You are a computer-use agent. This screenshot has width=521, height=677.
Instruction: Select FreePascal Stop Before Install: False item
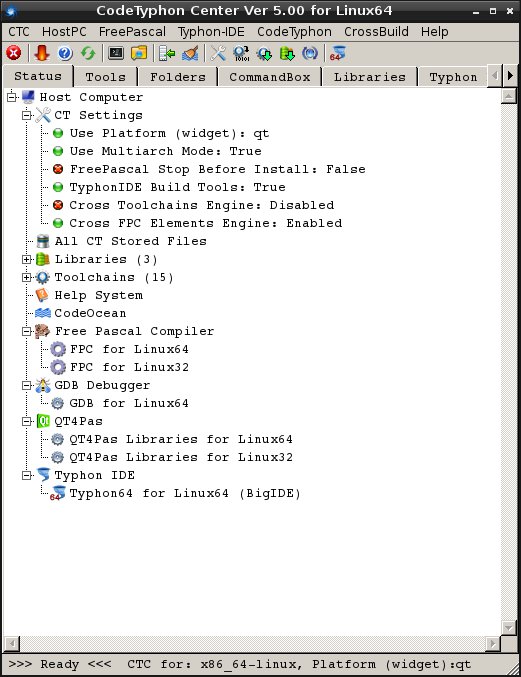pos(218,169)
